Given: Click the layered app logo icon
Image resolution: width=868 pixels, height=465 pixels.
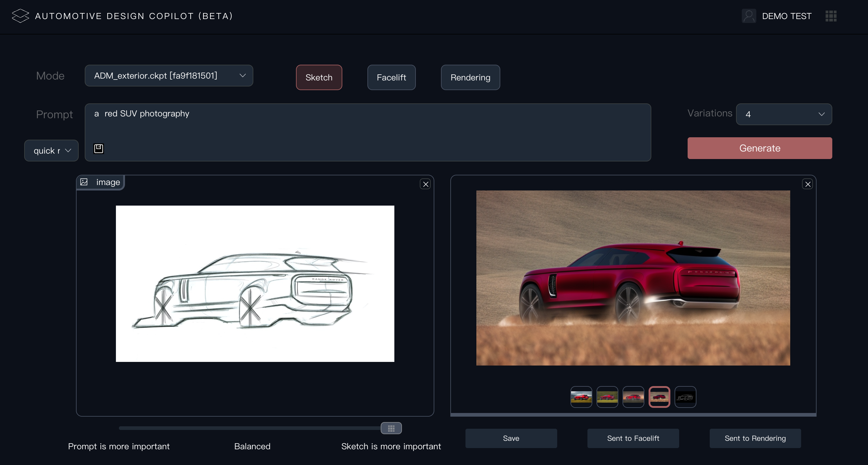Looking at the screenshot, I should tap(20, 16).
